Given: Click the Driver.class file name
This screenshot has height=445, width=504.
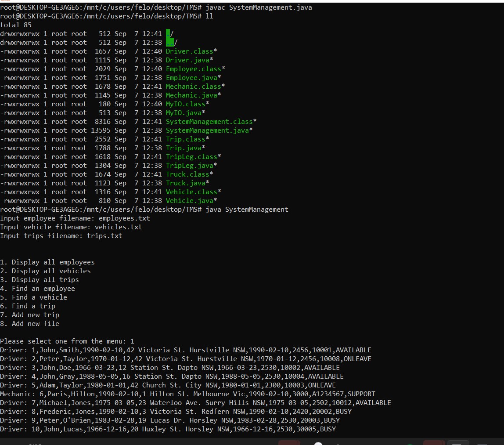Looking at the screenshot, I should click(189, 51).
